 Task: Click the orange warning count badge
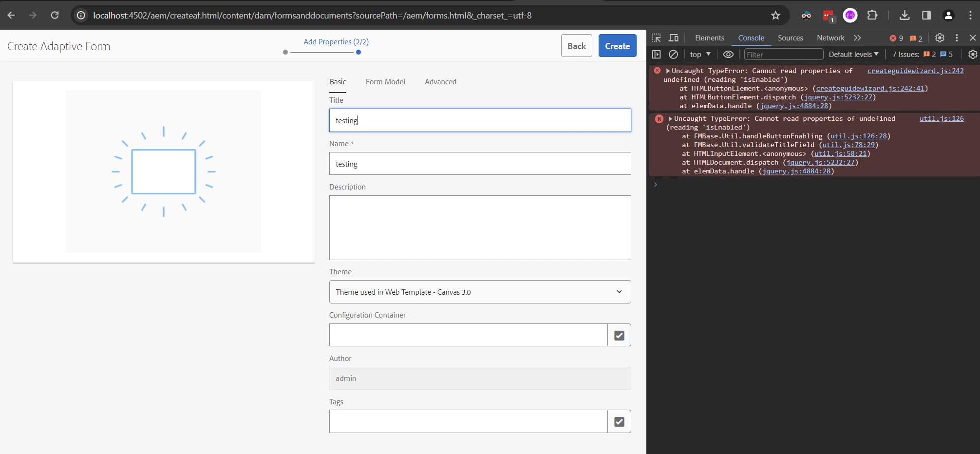(x=916, y=38)
